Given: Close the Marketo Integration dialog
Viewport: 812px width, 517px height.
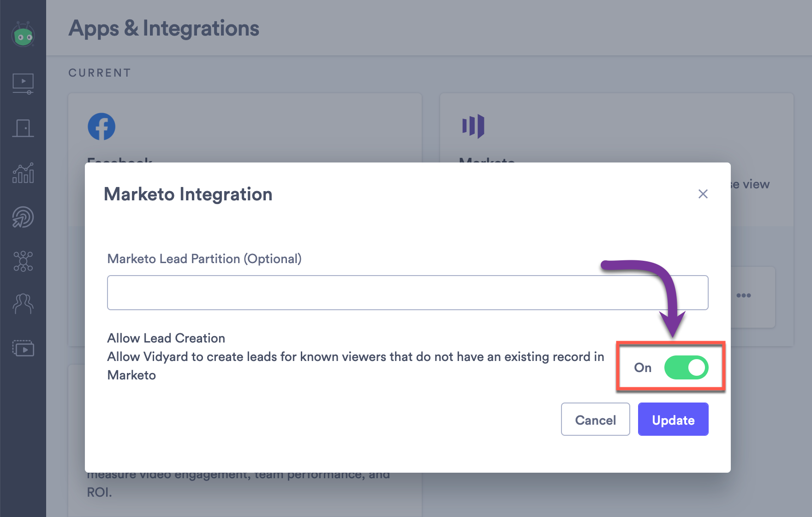Looking at the screenshot, I should pyautogui.click(x=703, y=194).
